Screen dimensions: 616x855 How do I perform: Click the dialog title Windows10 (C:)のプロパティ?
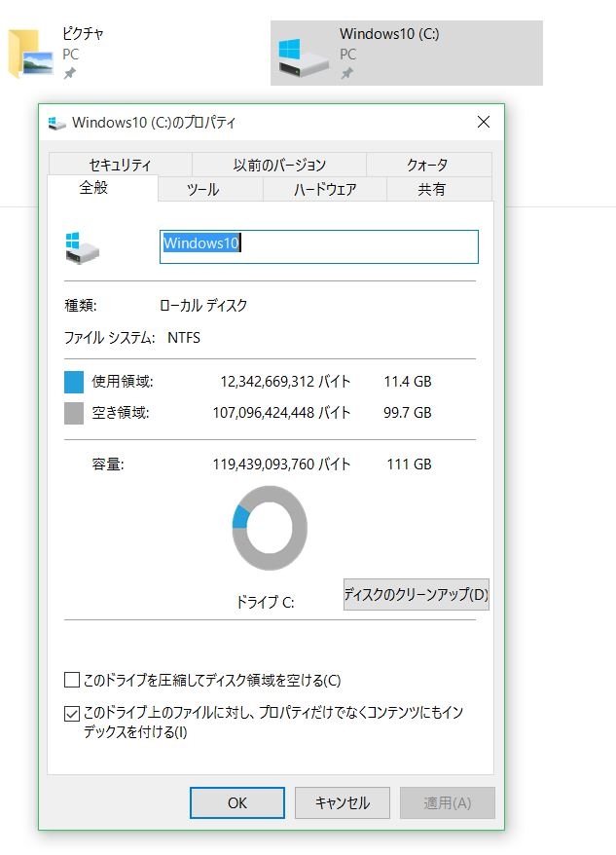pos(154,123)
